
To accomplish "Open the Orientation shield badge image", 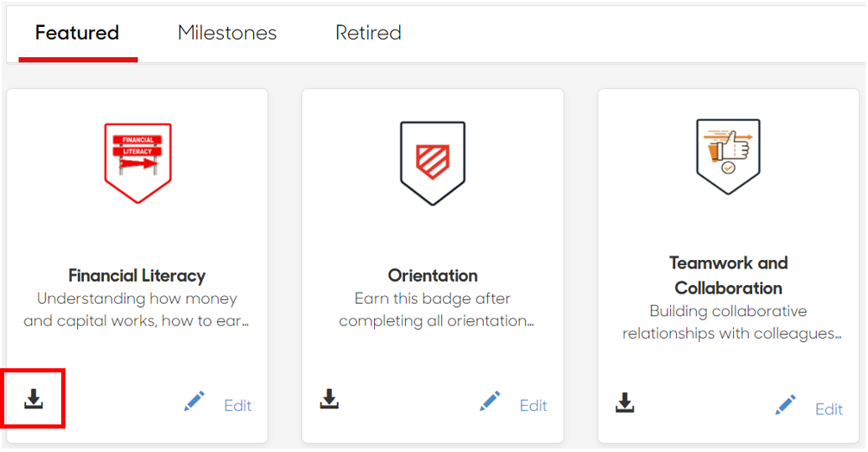I will pos(433,164).
